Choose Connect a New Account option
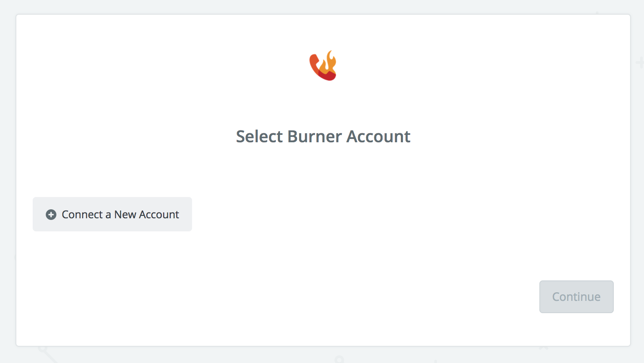The width and height of the screenshot is (644, 363). point(112,214)
